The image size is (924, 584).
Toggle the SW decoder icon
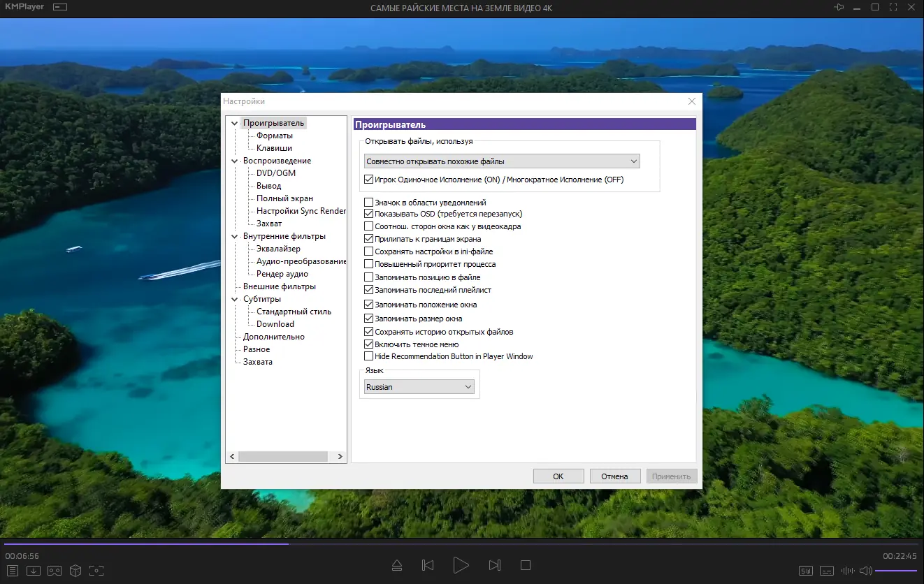pyautogui.click(x=806, y=571)
